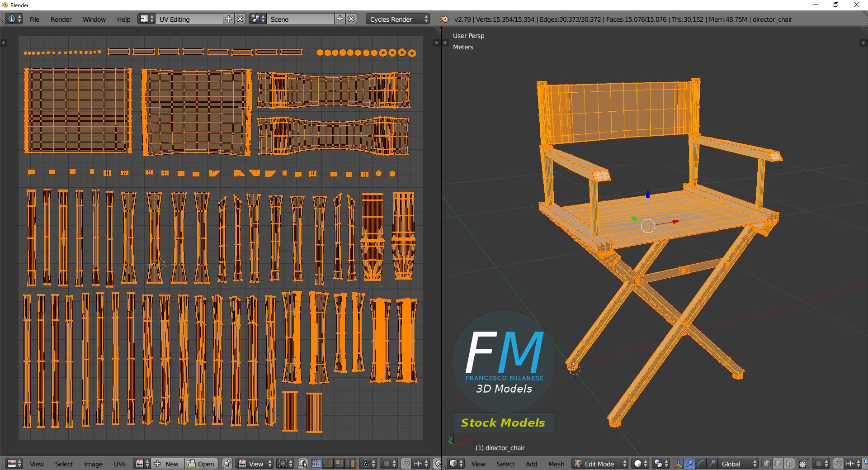Activate the Translate manipulator icon
This screenshot has height=470, width=868.
pyautogui.click(x=689, y=464)
